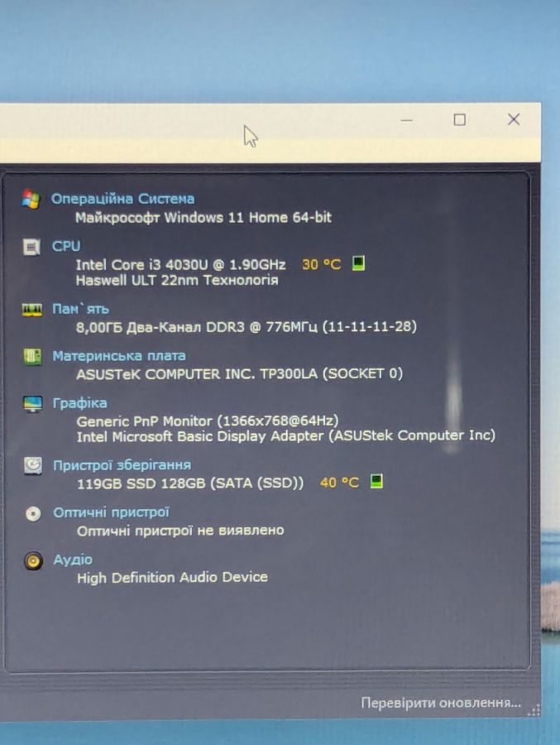560x745 pixels.
Task: Open the CPU section heading
Action: click(x=66, y=246)
